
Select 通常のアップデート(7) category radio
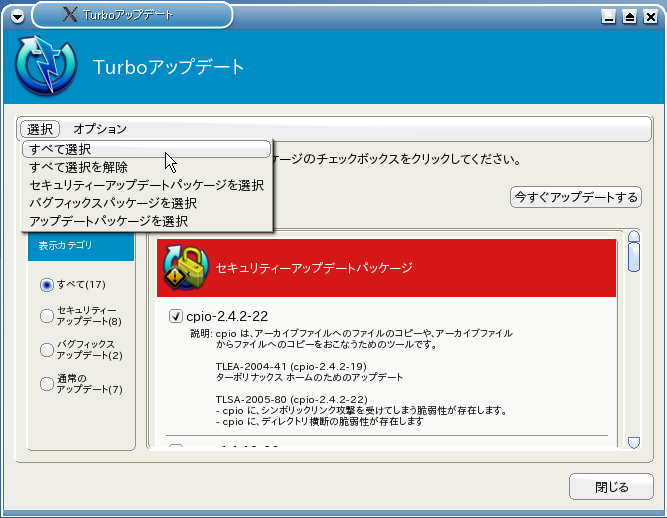(x=47, y=384)
